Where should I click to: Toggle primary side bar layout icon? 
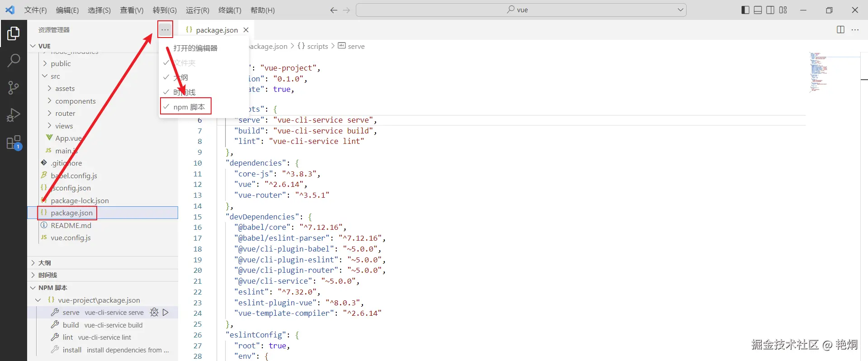[x=745, y=10]
